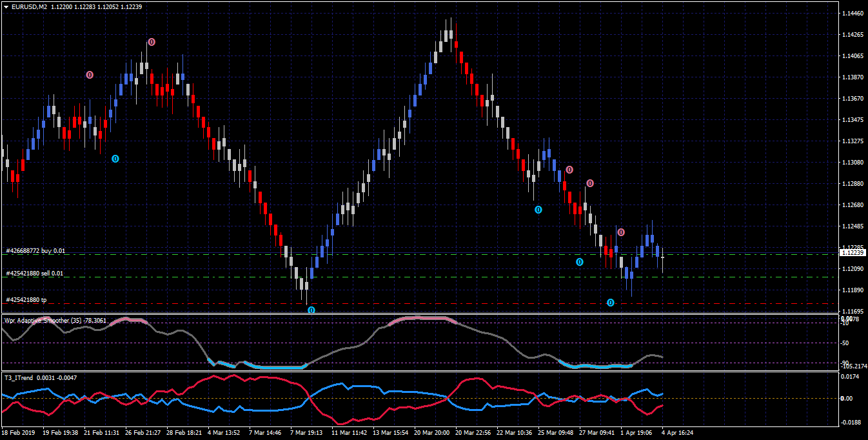Select the blue marker under the 7 Mar low
This screenshot has width=868, height=440.
[x=311, y=310]
